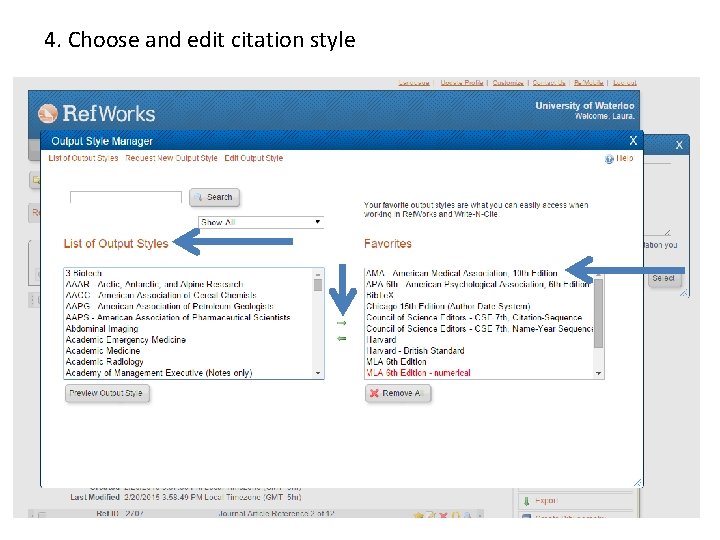Close the background dialog with its X
The width and height of the screenshot is (720, 540).
(679, 146)
